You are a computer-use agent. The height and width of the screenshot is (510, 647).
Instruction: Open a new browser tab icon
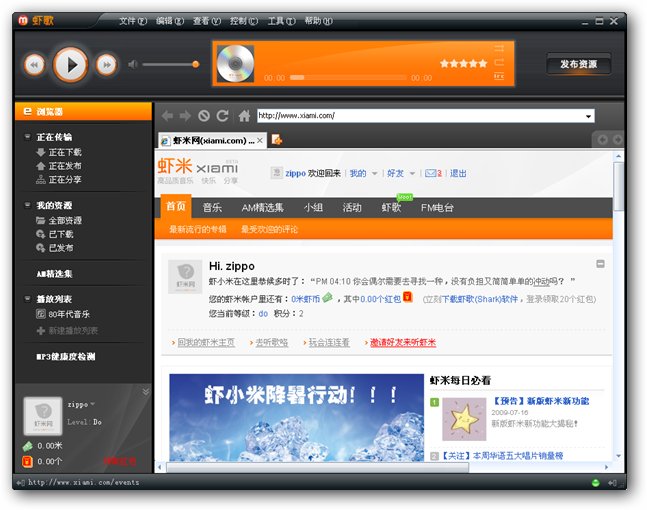[277, 140]
